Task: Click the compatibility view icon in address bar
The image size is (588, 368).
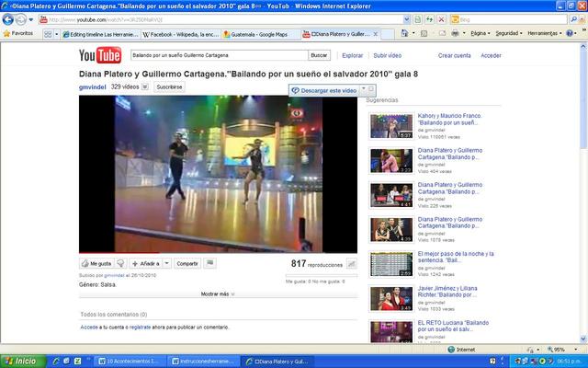Action: (x=417, y=19)
